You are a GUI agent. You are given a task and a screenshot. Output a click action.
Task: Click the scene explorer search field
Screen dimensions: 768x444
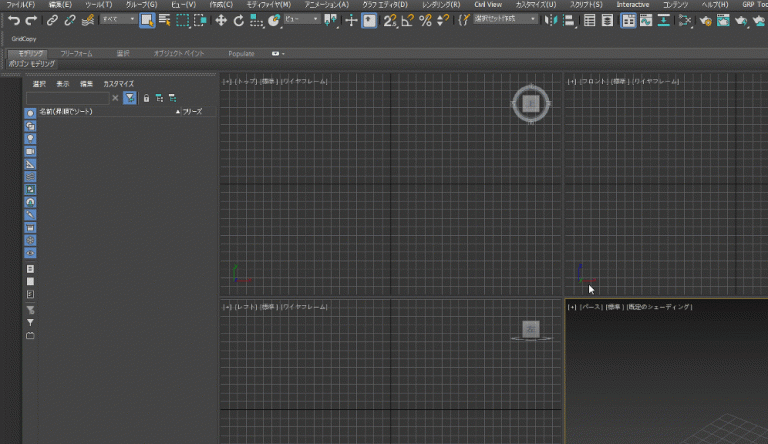pos(67,98)
